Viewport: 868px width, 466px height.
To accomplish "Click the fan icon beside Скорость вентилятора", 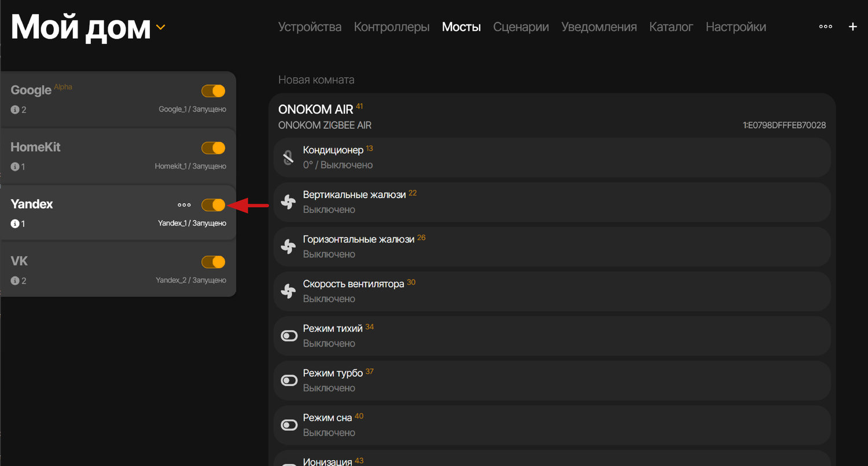I will click(288, 291).
